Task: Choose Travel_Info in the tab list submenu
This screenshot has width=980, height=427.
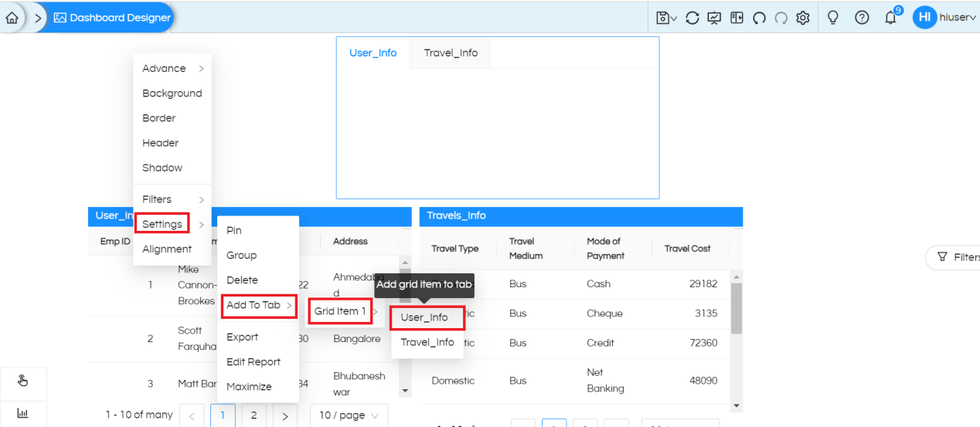Action: tap(427, 342)
